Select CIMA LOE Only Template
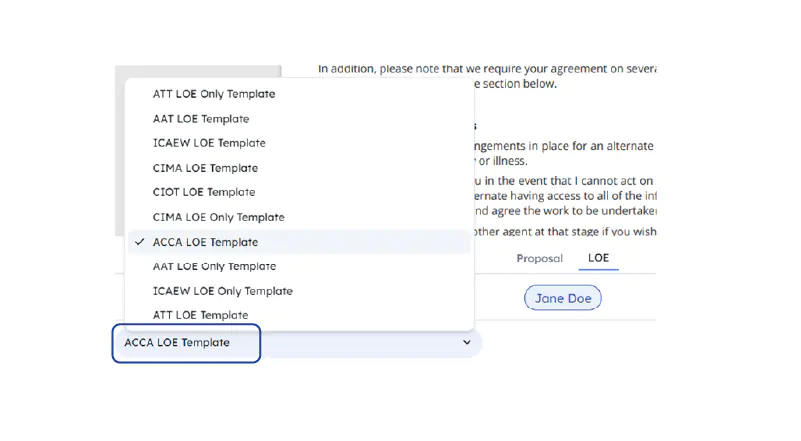 (218, 217)
